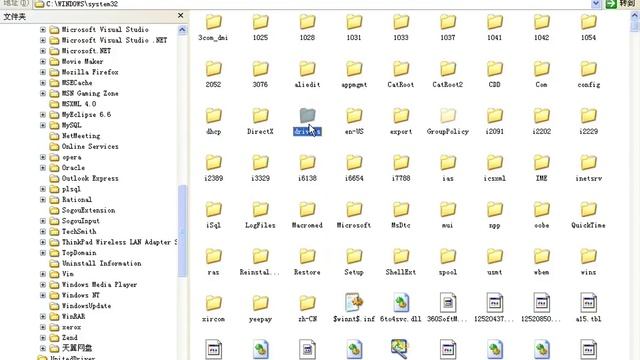Select WindowsUpdate in folder tree
Image resolution: width=640 pixels, height=360 pixels.
point(86,306)
